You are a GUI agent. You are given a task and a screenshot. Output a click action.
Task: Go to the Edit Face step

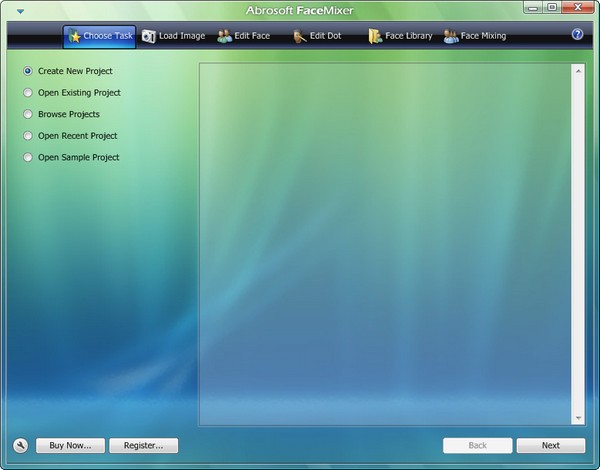coord(244,36)
